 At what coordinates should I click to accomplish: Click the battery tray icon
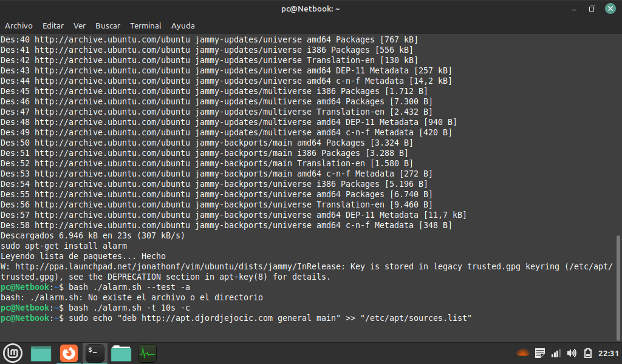[x=588, y=353]
